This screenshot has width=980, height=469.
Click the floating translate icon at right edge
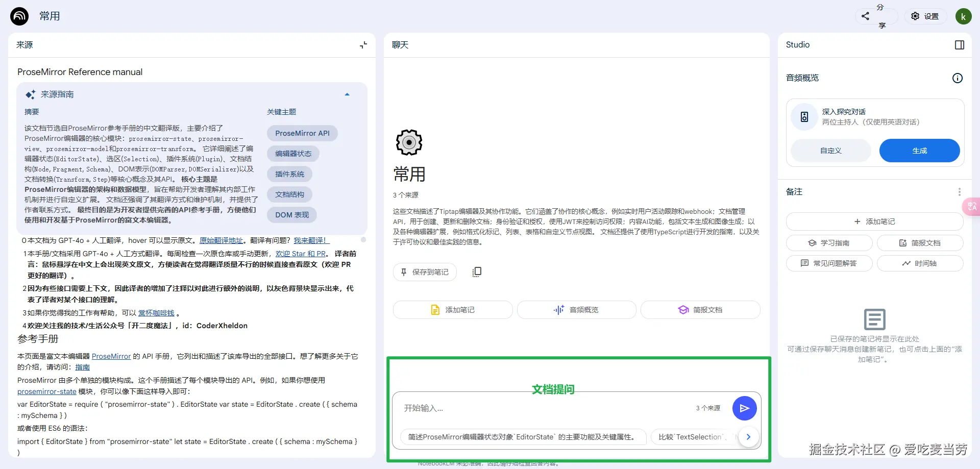[x=971, y=206]
